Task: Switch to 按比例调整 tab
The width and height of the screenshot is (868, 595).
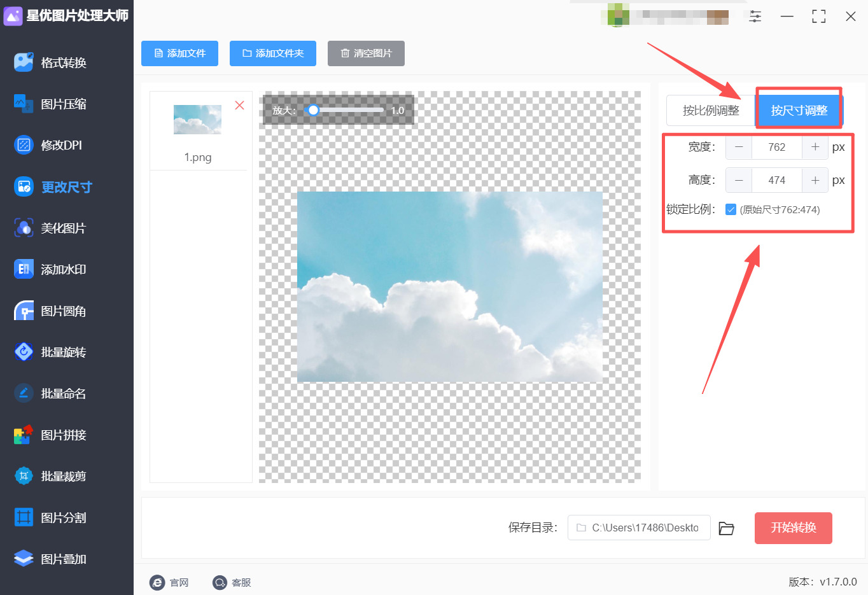Action: click(x=711, y=111)
